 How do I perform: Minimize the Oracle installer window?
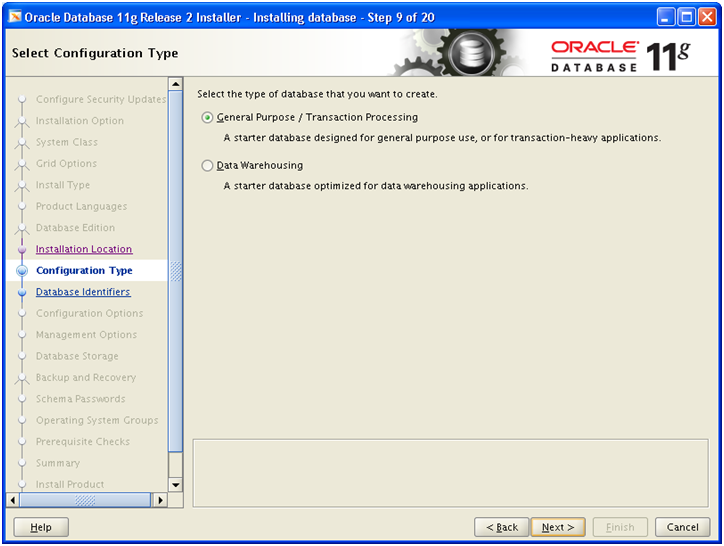pyautogui.click(x=665, y=18)
